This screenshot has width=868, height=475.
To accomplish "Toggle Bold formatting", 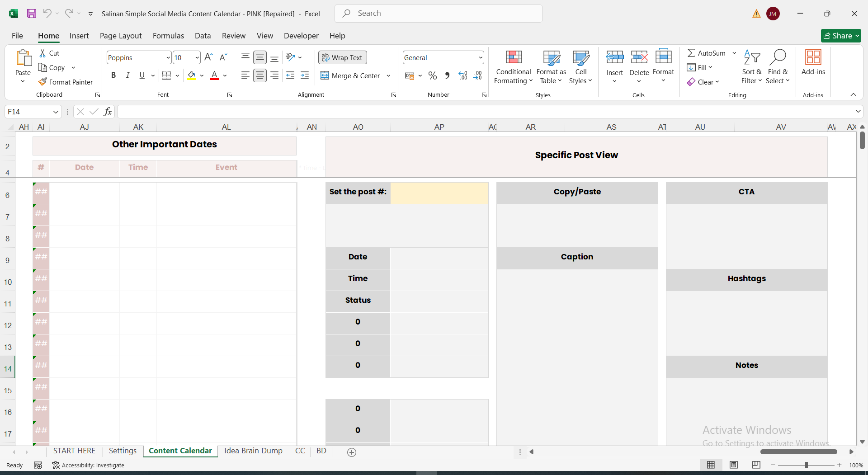I will (113, 75).
